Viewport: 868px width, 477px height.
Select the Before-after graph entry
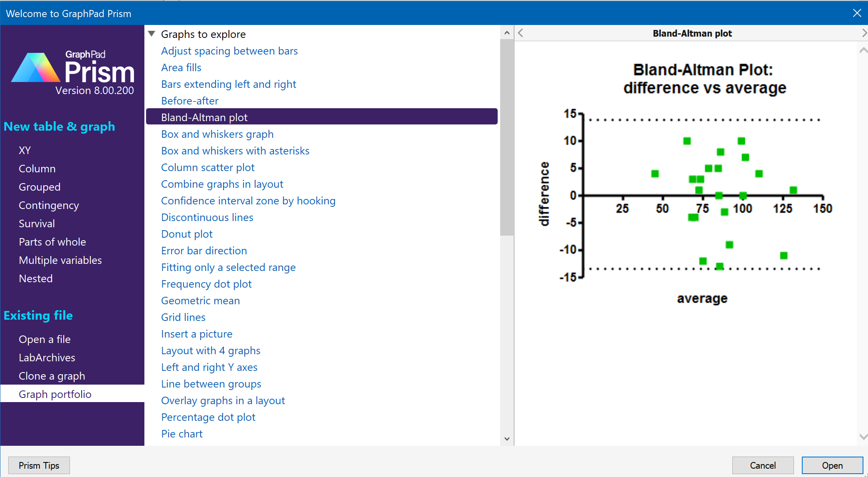[189, 100]
